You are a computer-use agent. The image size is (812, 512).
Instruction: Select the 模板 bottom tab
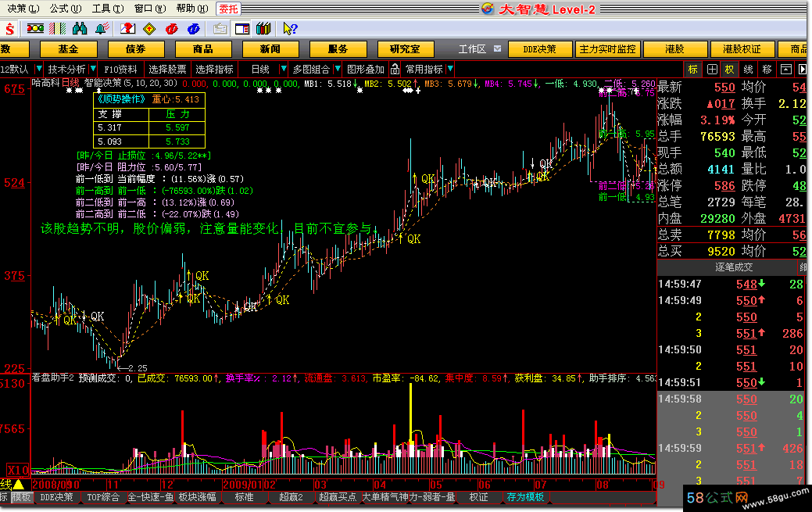click(22, 497)
